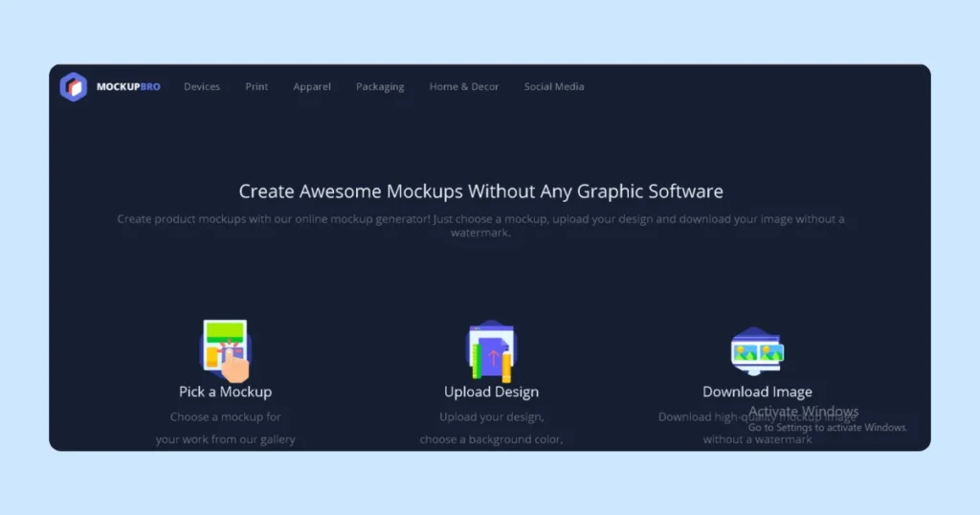
Task: Click "Go to Settings to activate Windows"
Action: click(827, 428)
